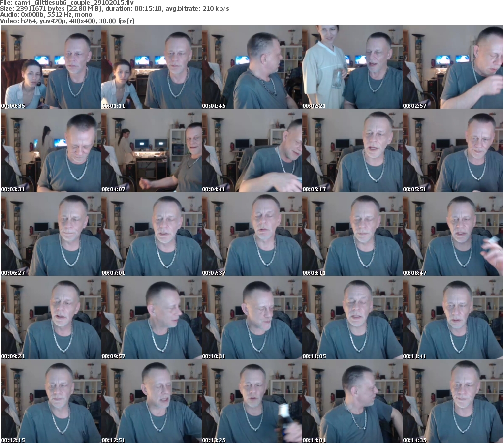Choose the frame timestamped 00:11:05
Image resolution: width=504 pixels, height=443 pixels.
352,318
